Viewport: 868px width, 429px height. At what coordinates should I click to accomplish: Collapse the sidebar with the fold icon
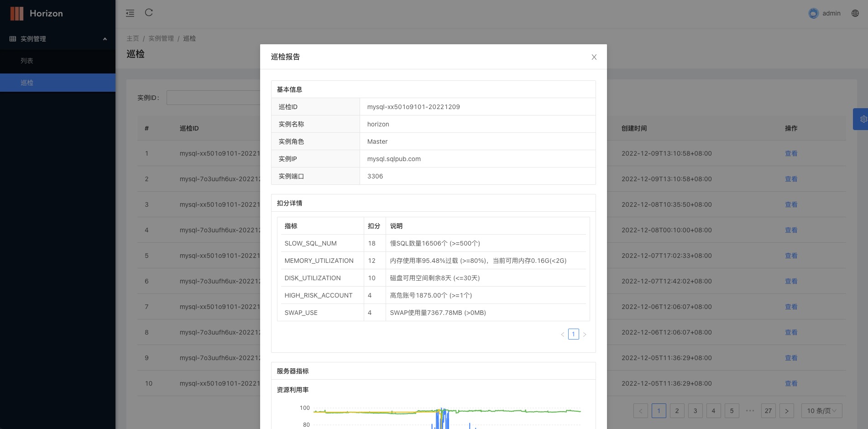130,13
